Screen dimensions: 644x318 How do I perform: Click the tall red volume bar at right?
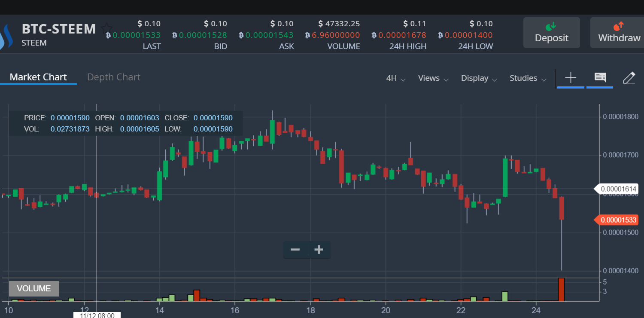point(561,290)
